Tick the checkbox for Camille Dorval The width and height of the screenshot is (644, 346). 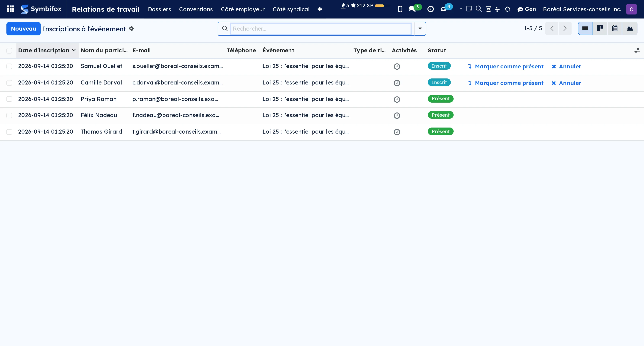click(x=9, y=83)
